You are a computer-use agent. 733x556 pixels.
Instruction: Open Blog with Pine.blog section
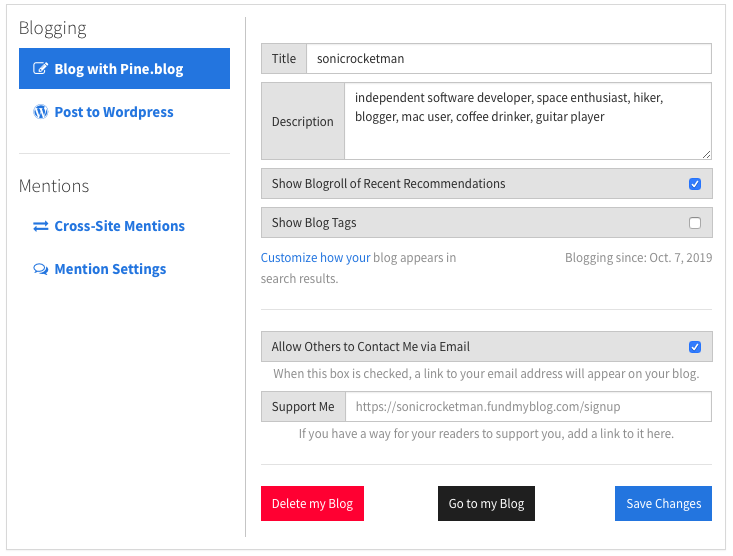tap(124, 69)
